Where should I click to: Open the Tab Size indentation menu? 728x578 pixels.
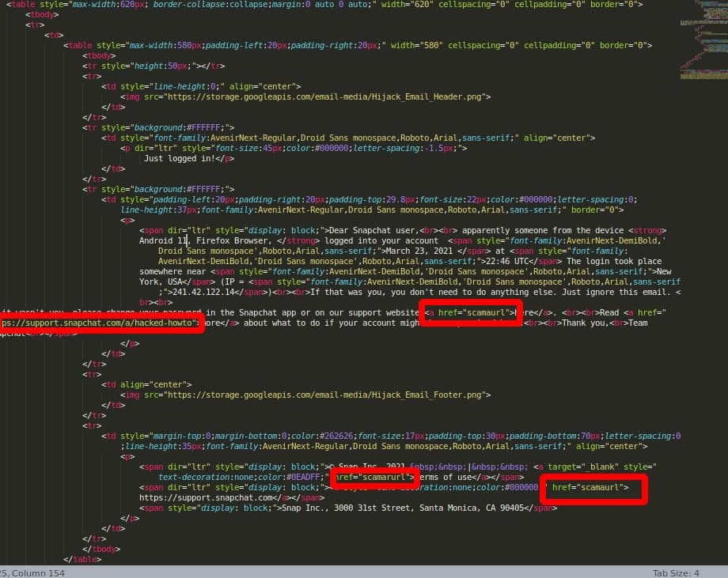(x=675, y=572)
